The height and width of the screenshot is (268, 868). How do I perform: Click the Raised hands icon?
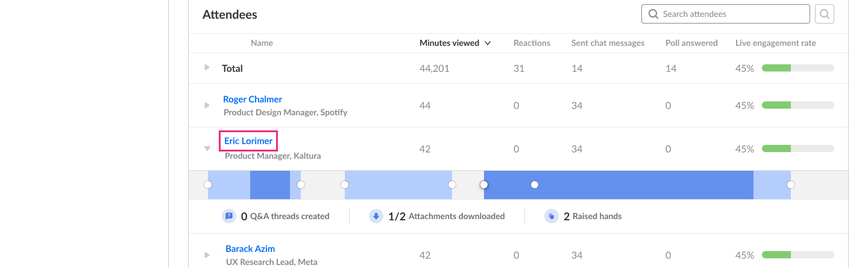(x=551, y=216)
